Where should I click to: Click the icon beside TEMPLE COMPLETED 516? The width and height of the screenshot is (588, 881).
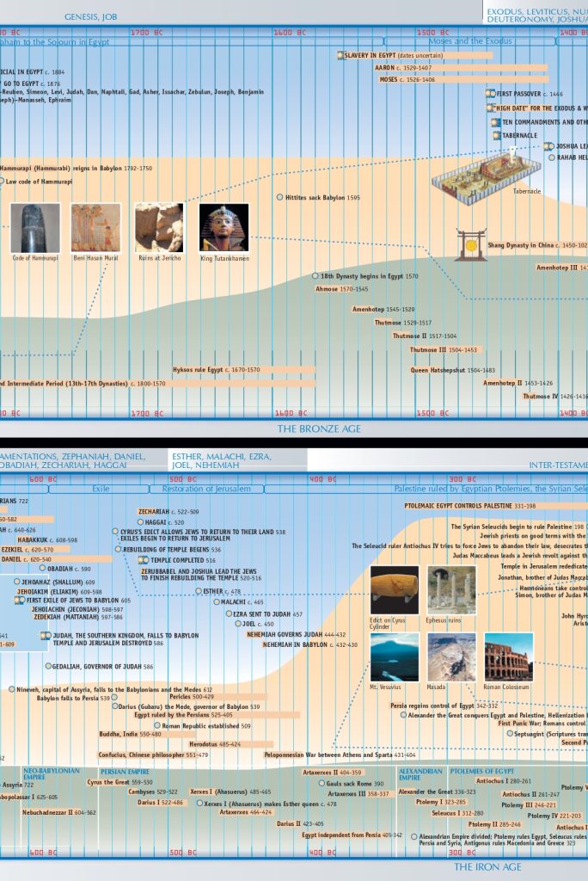click(144, 560)
